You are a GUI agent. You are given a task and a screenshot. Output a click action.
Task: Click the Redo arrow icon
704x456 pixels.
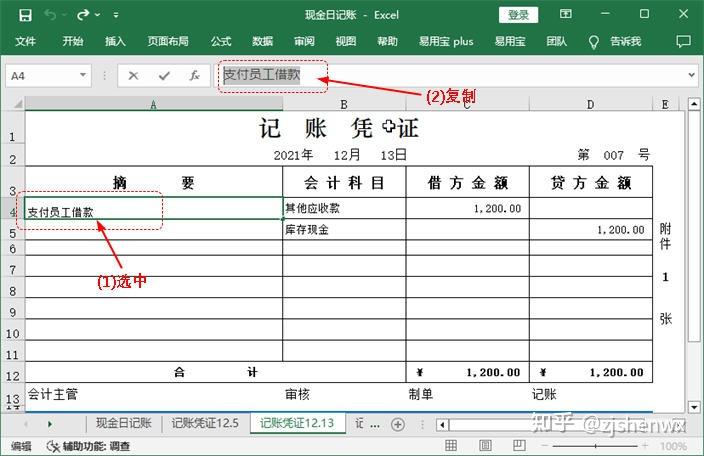(83, 15)
